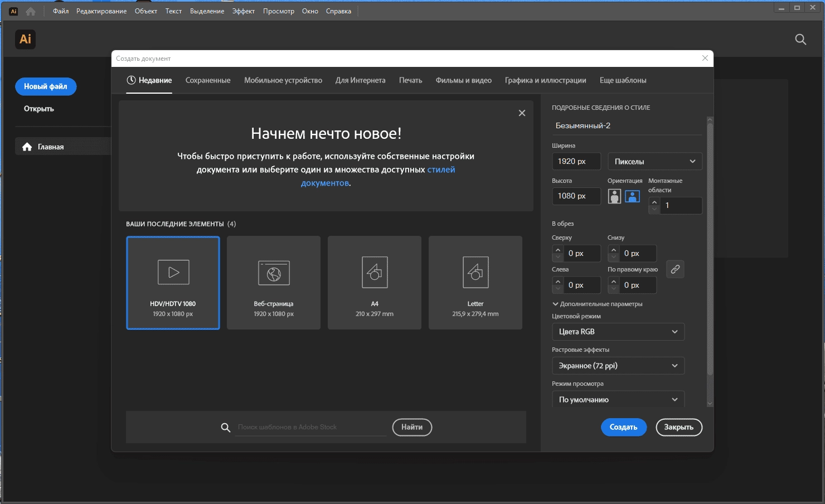
Task: Open the Цвета RGB color mode dropdown
Action: point(618,332)
